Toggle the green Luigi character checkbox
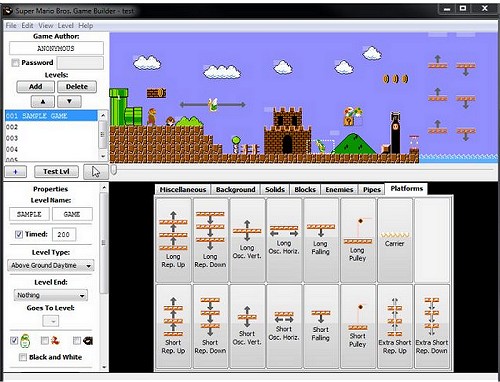Viewport: 500px width, 382px height. 14,340
